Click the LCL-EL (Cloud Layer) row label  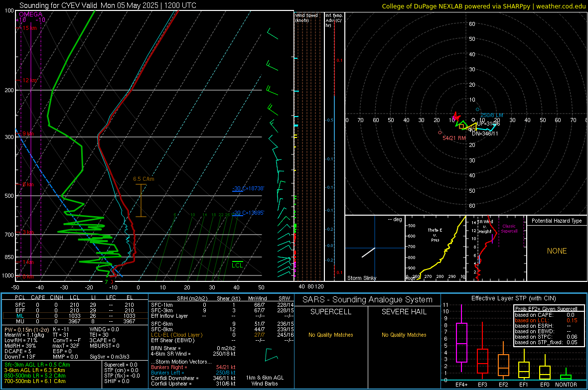coord(176,335)
